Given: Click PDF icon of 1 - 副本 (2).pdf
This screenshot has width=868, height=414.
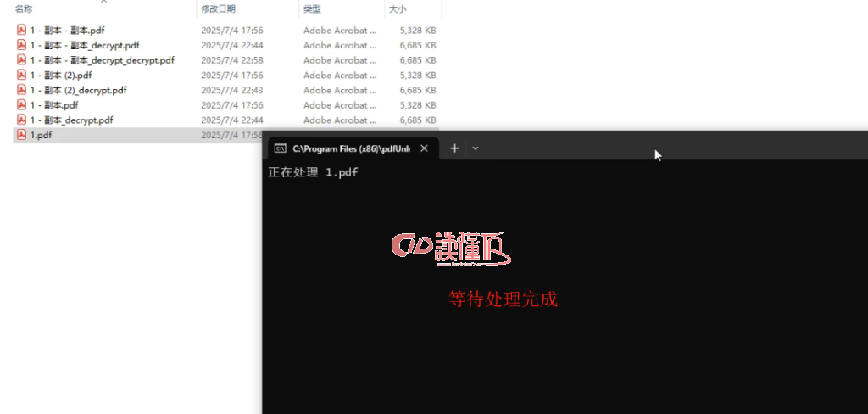Looking at the screenshot, I should [x=21, y=75].
